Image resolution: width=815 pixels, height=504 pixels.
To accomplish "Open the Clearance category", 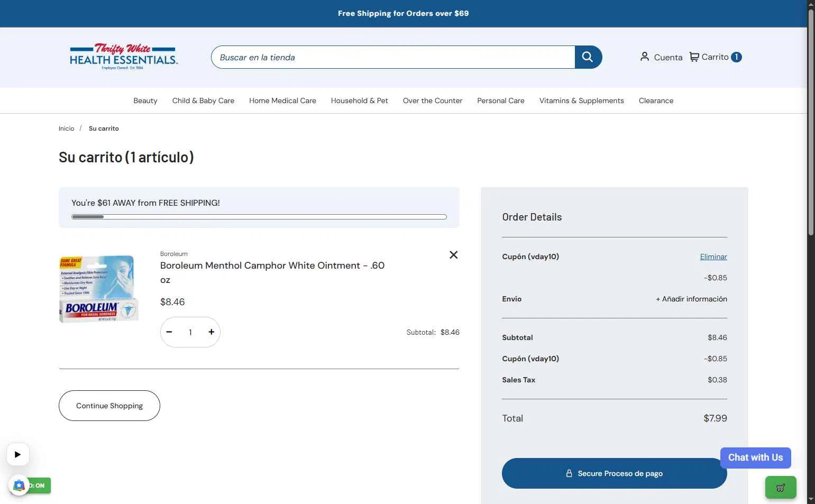I will pos(656,100).
